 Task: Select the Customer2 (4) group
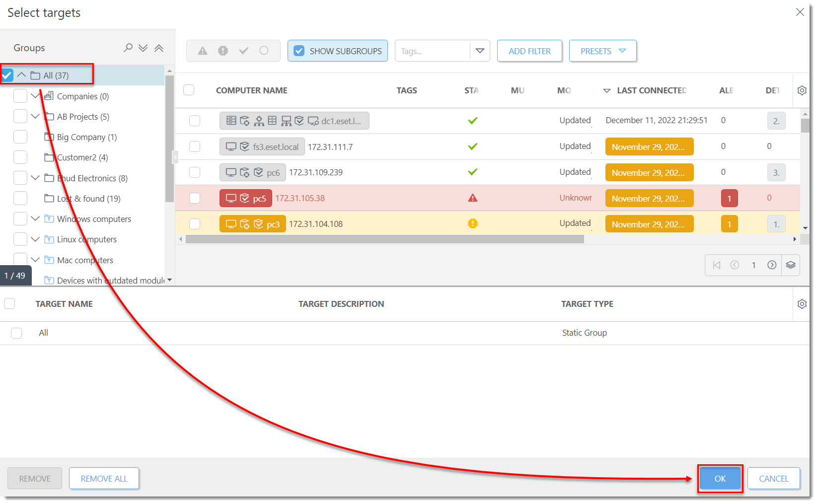point(82,157)
